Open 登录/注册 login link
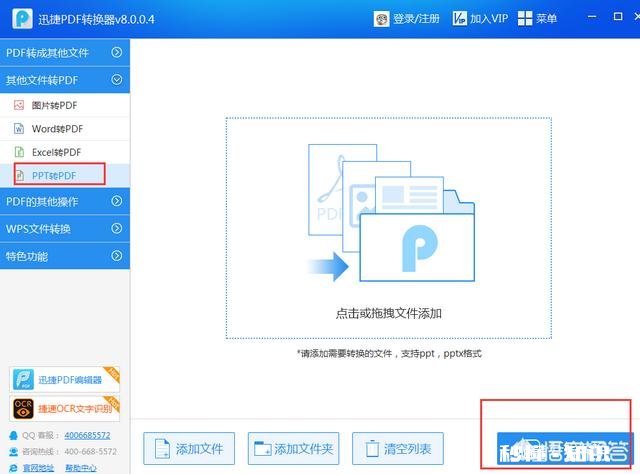 coord(416,19)
